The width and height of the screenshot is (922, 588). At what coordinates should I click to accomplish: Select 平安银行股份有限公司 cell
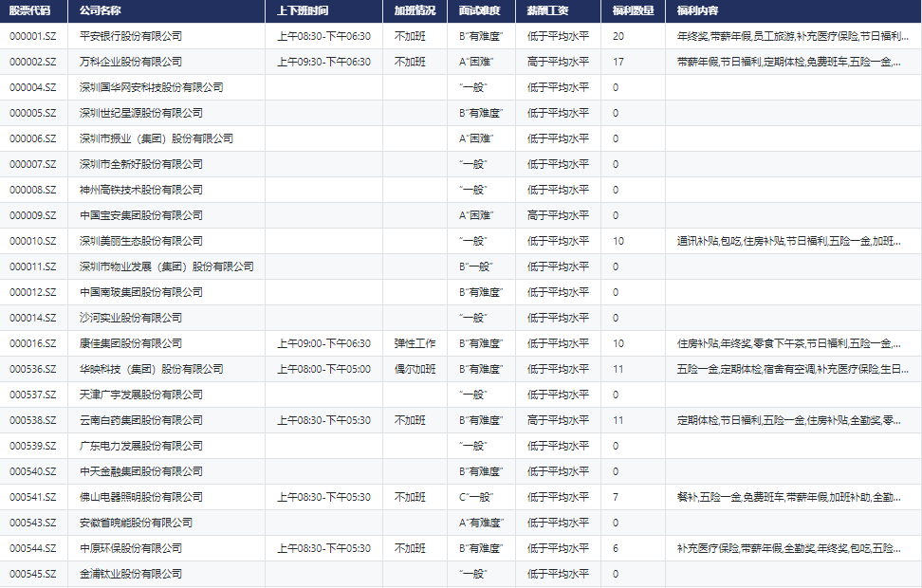tap(131, 36)
